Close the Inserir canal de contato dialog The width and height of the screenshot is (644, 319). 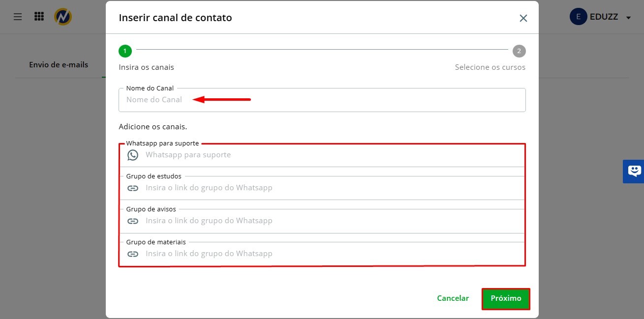click(523, 18)
